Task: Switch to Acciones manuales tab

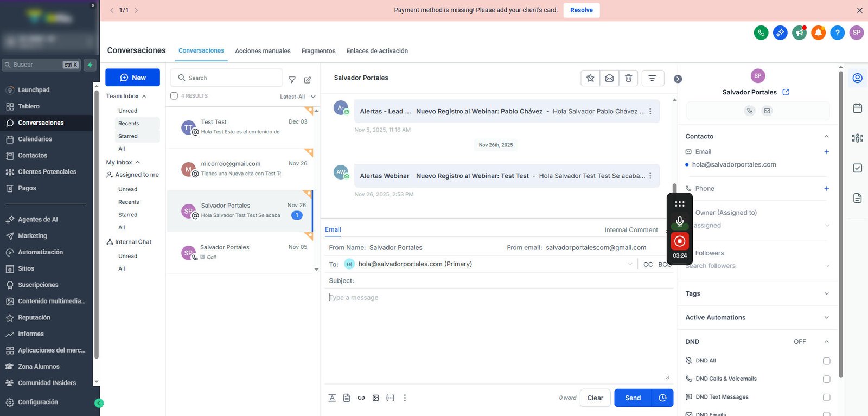Action: coord(263,51)
